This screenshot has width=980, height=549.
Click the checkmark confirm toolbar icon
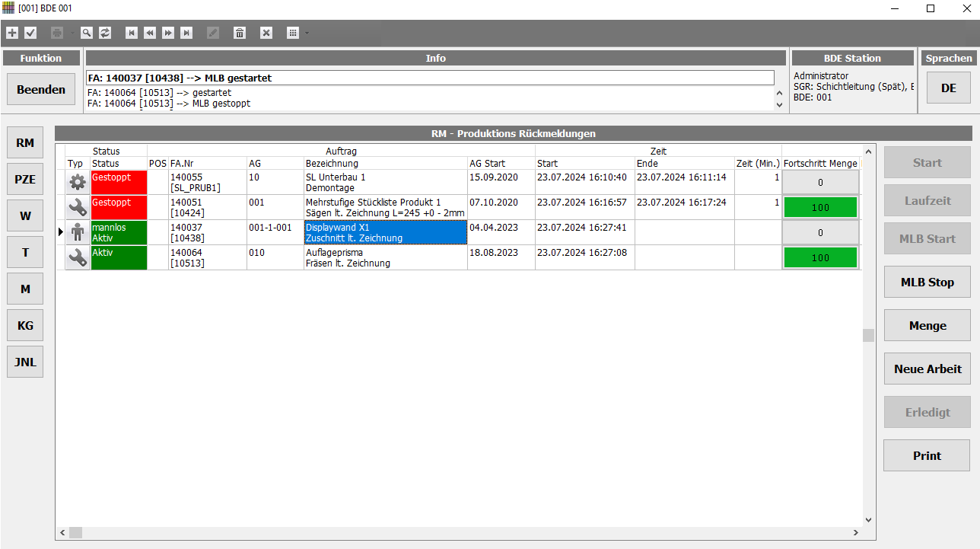tap(30, 33)
